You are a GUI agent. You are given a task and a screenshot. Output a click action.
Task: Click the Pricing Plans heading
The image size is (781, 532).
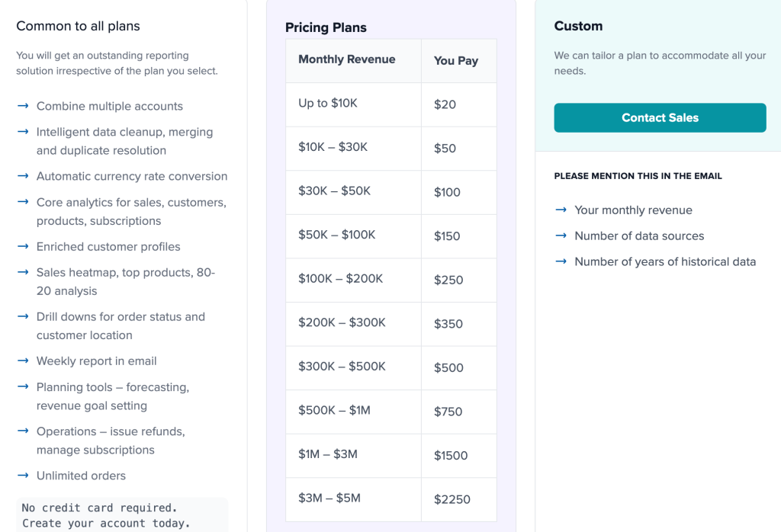click(x=326, y=27)
